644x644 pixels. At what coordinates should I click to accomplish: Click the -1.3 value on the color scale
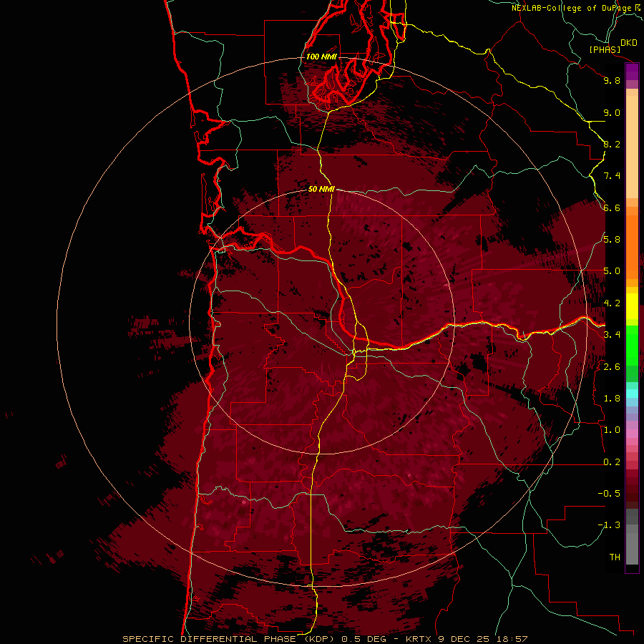pos(609,525)
